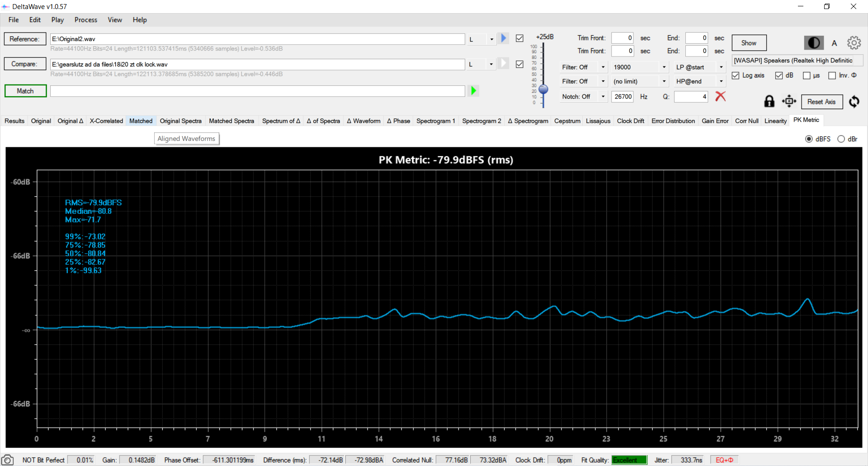Viewport: 868px width, 466px height.
Task: Click the Q value field
Action: 691,97
